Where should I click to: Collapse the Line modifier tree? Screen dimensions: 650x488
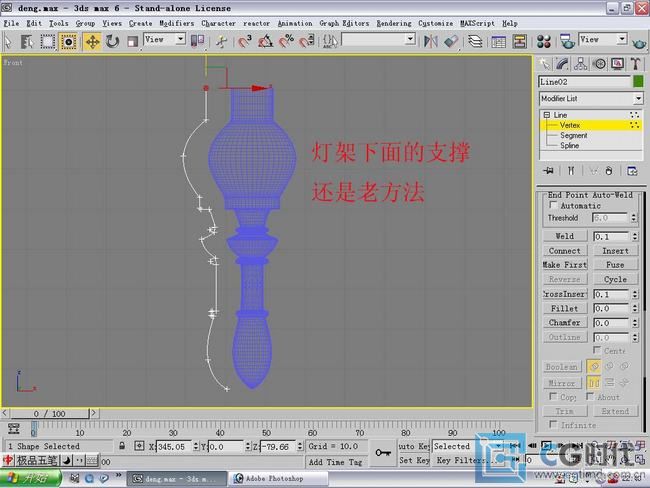click(546, 116)
